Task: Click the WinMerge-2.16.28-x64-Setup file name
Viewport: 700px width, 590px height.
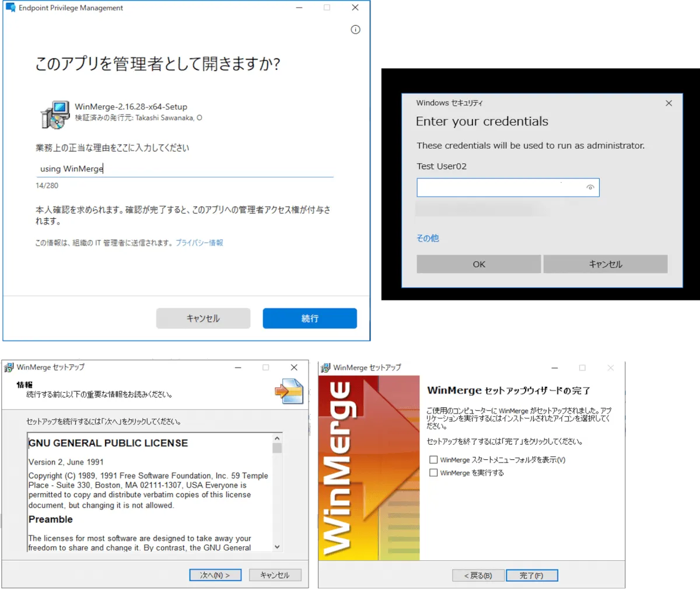Action: point(131,107)
